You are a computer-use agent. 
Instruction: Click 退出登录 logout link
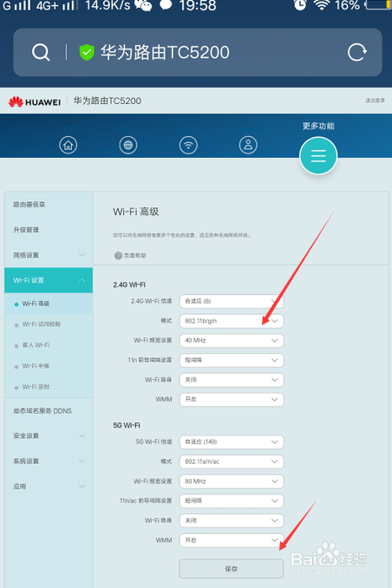(x=376, y=101)
